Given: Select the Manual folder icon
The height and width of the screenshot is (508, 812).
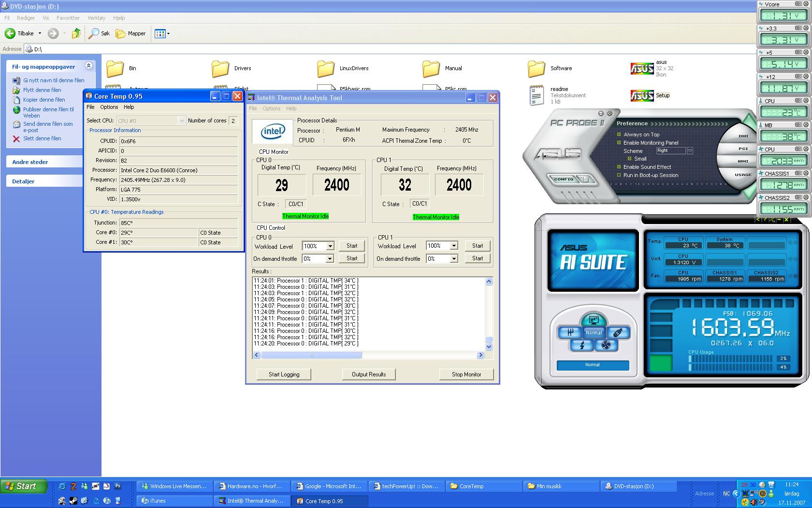Looking at the screenshot, I should [431, 69].
